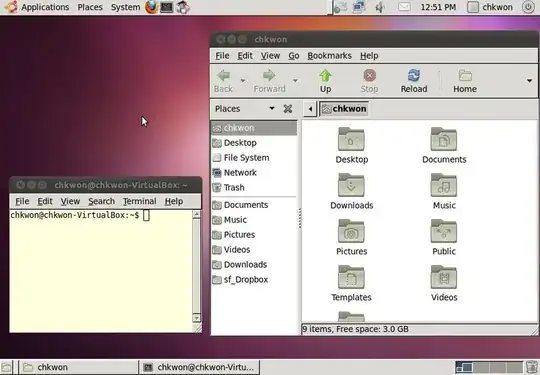Open the terminal launcher in top panel
540x375 pixels.
coord(166,7)
